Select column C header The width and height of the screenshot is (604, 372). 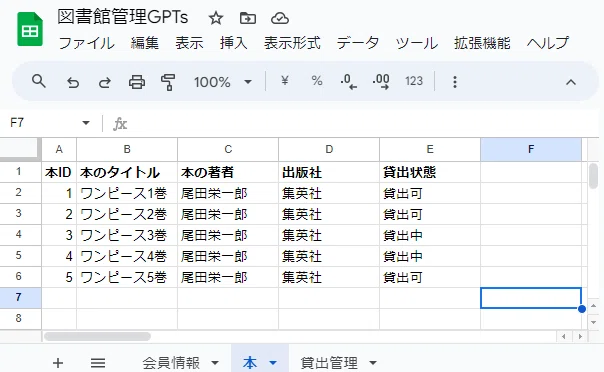point(228,149)
